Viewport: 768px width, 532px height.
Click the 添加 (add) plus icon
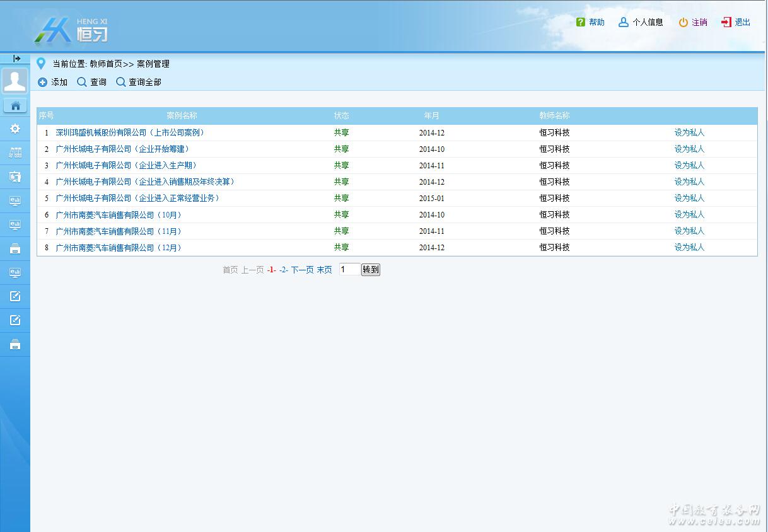tap(43, 83)
